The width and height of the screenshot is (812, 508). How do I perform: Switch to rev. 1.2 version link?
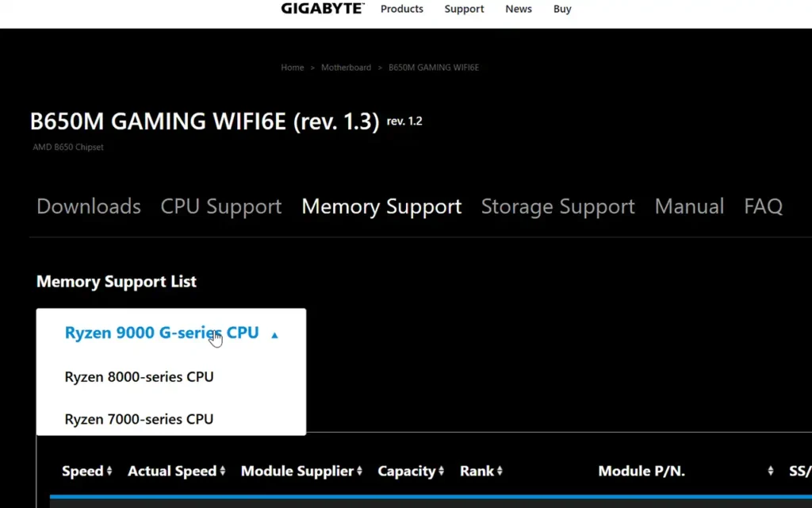(404, 121)
